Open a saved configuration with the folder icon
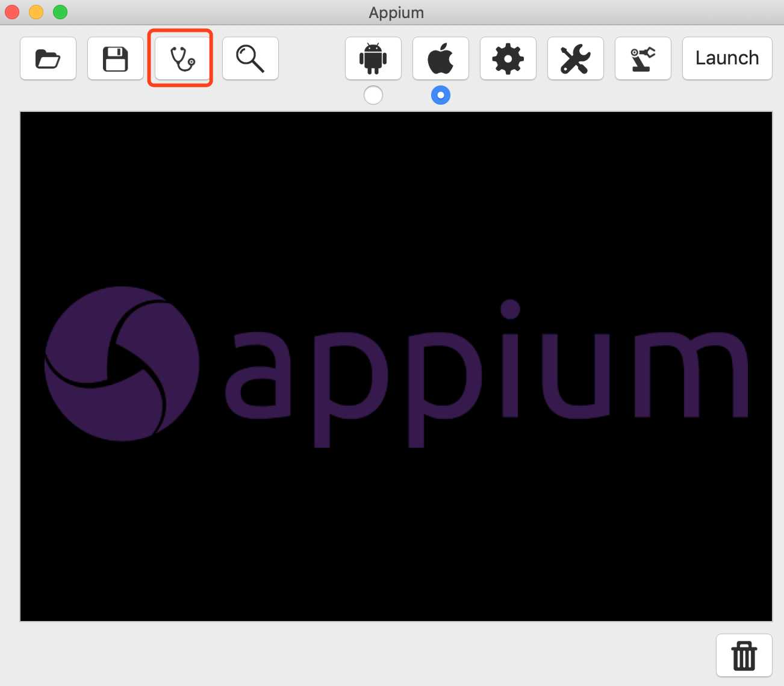 tap(48, 58)
